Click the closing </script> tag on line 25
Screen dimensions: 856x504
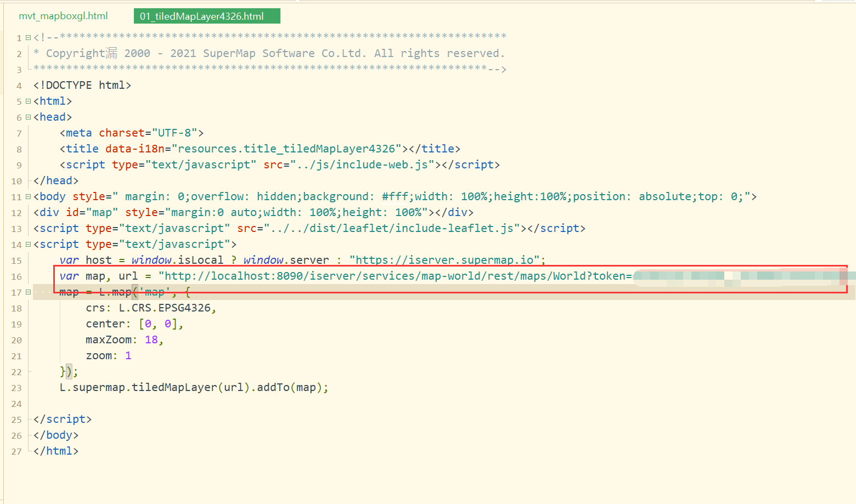(x=63, y=419)
